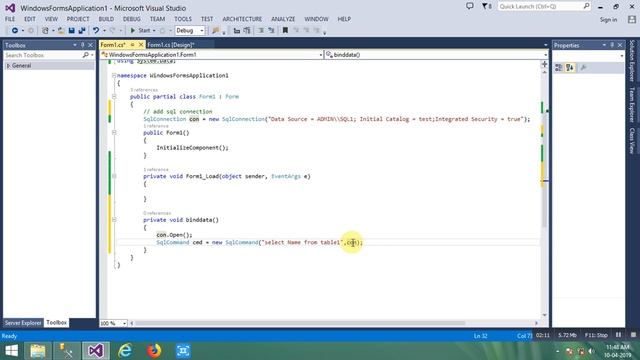Save the file with the Save icon

point(71,31)
